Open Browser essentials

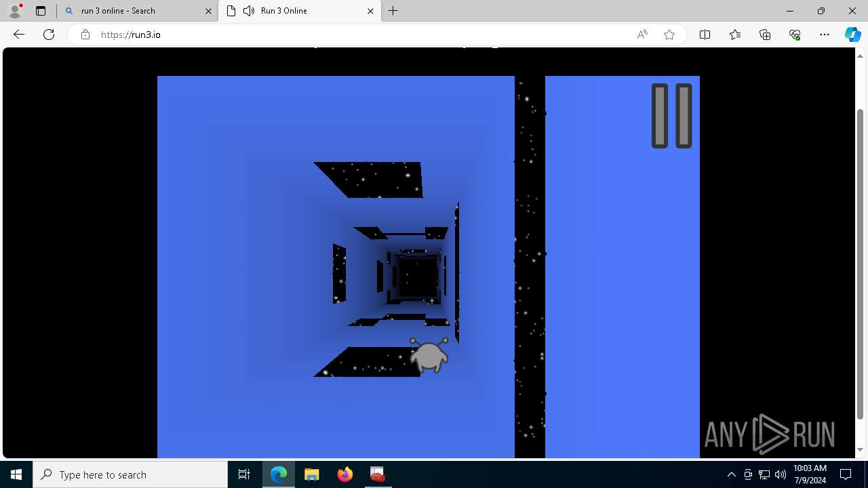[795, 35]
